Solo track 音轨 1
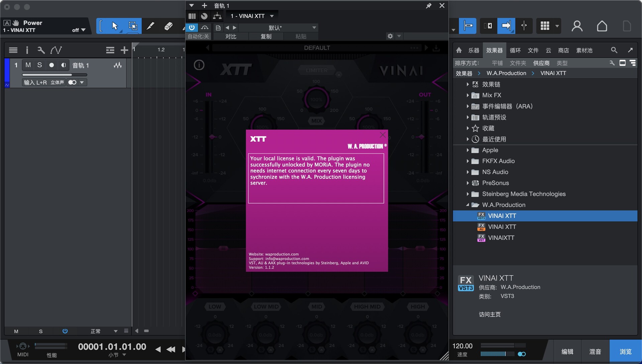Screen dimensions: 642x364 [39, 65]
